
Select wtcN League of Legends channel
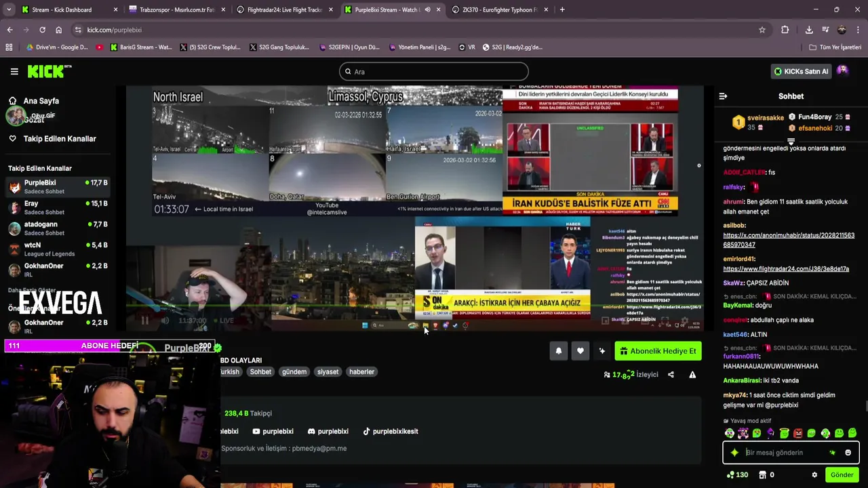click(x=58, y=249)
